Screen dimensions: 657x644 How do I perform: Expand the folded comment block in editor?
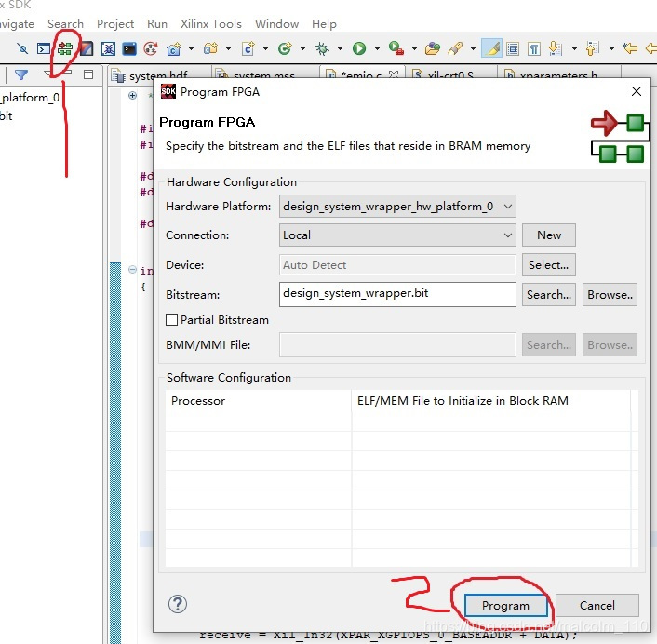click(132, 96)
